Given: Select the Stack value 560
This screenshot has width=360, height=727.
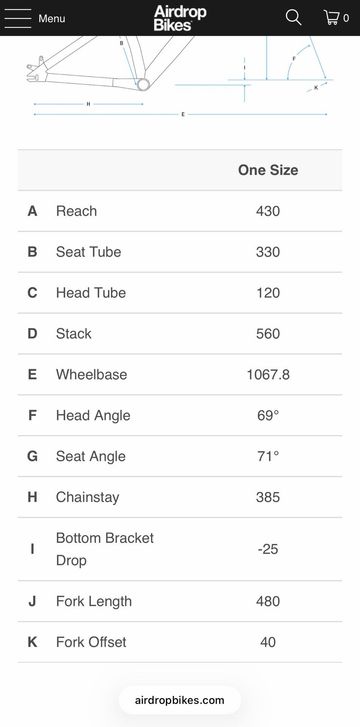Looking at the screenshot, I should pyautogui.click(x=268, y=334).
